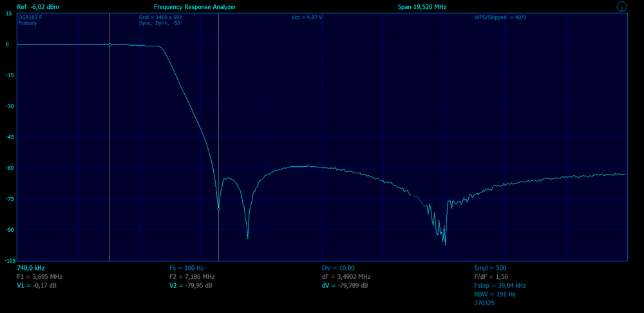
Task: Click the 'V2 = -79,95 dB' cursor value
Action: (x=191, y=285)
